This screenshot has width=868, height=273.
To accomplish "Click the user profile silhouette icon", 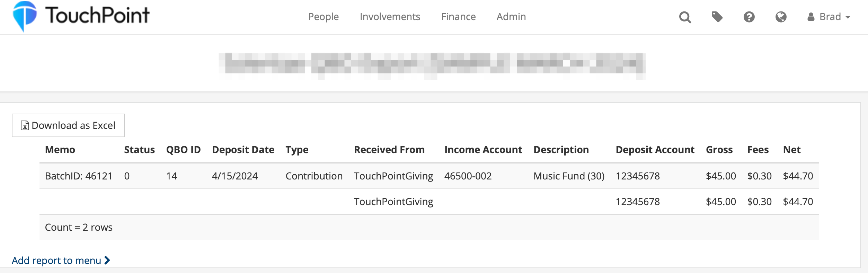I will click(811, 17).
